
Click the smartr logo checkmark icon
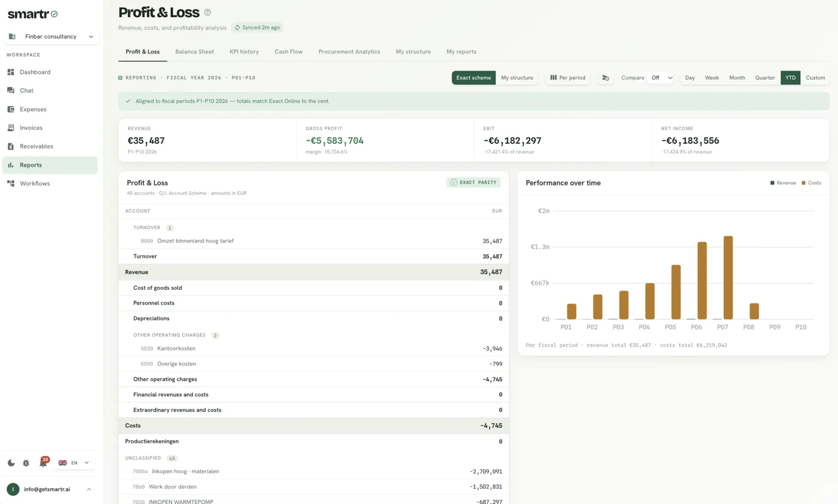[x=54, y=14]
